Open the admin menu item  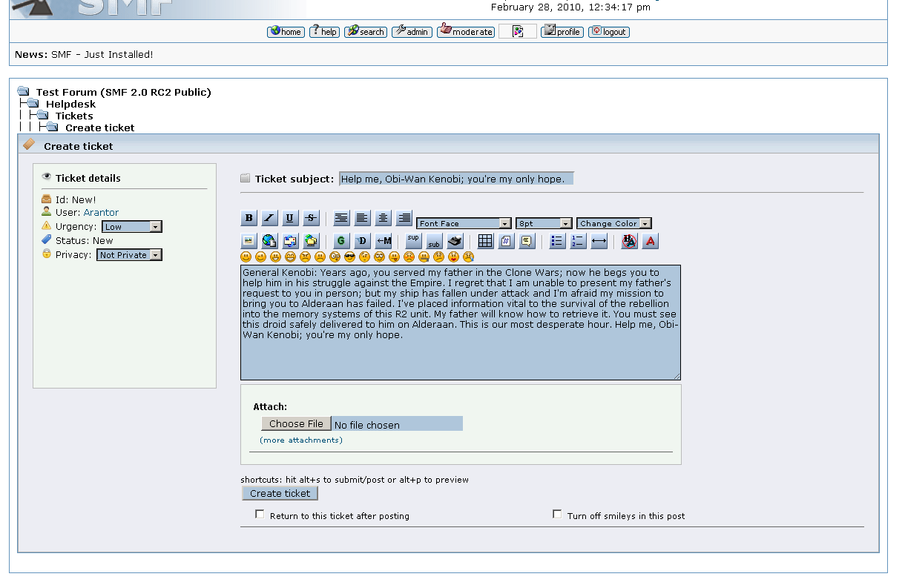point(412,32)
